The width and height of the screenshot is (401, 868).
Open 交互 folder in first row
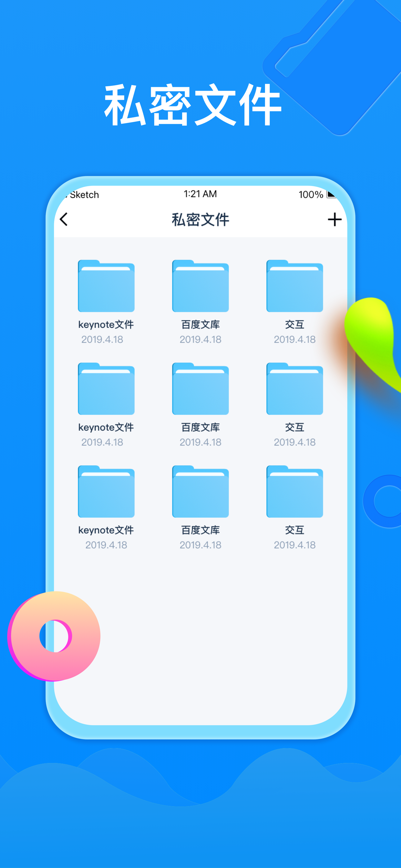pos(295,286)
